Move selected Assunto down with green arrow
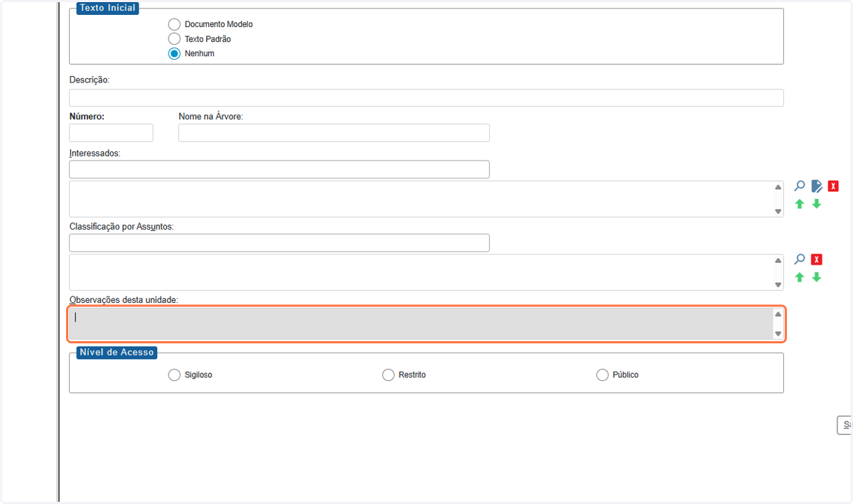This screenshot has width=853, height=504. point(817,277)
